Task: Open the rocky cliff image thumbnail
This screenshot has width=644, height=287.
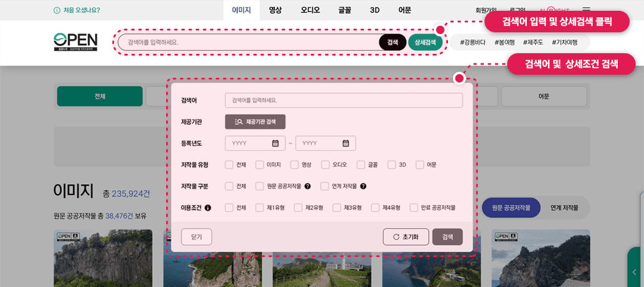Action: (103, 258)
